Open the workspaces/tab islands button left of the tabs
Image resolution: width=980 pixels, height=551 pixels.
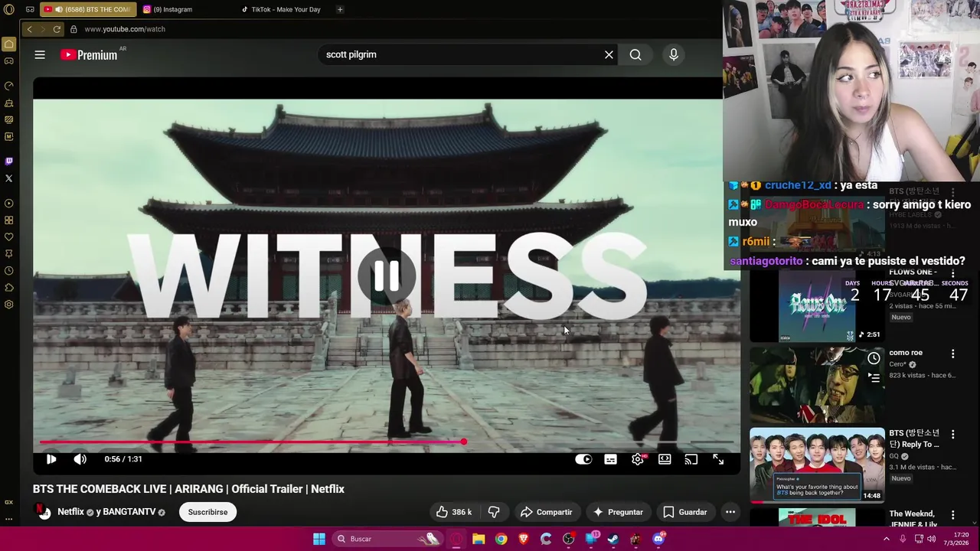30,9
